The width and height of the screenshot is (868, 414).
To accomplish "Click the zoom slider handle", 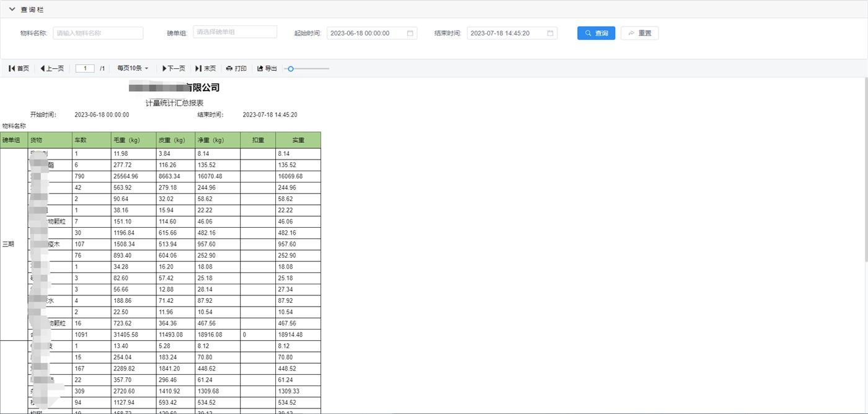I will [291, 69].
